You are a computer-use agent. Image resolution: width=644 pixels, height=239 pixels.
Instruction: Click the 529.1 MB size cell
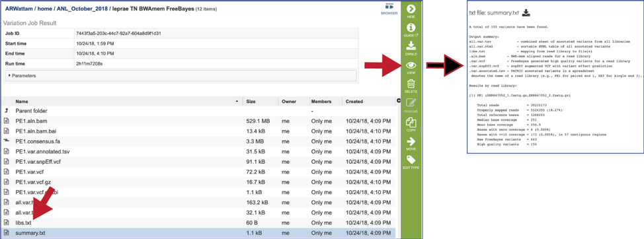pos(258,121)
